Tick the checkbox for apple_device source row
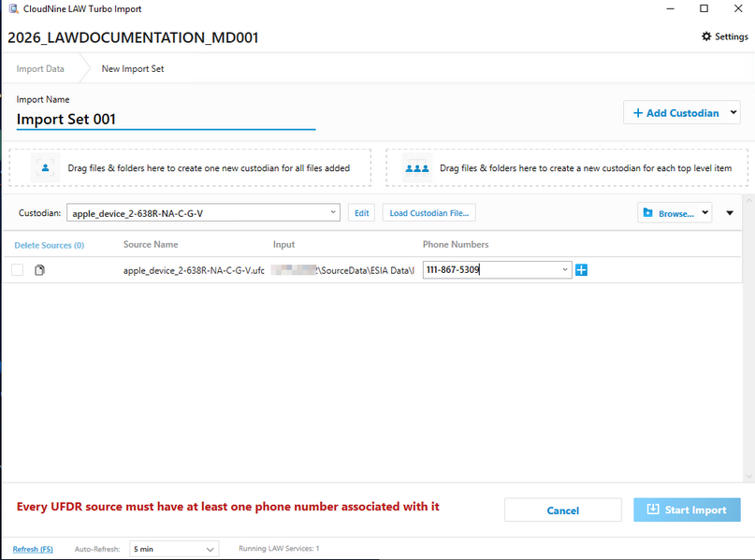Screen dimensions: 755x560 pos(18,270)
